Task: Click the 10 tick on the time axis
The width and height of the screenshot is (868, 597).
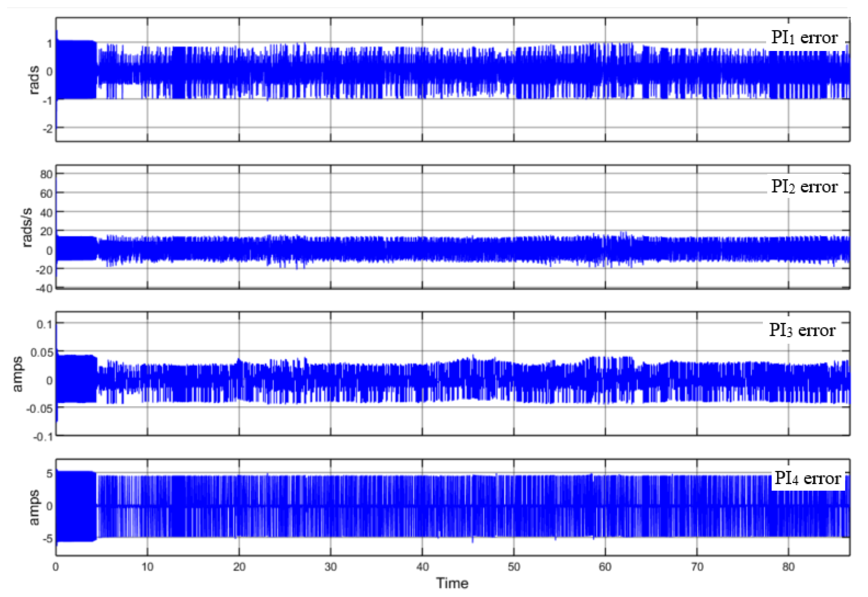Action: pos(147,567)
